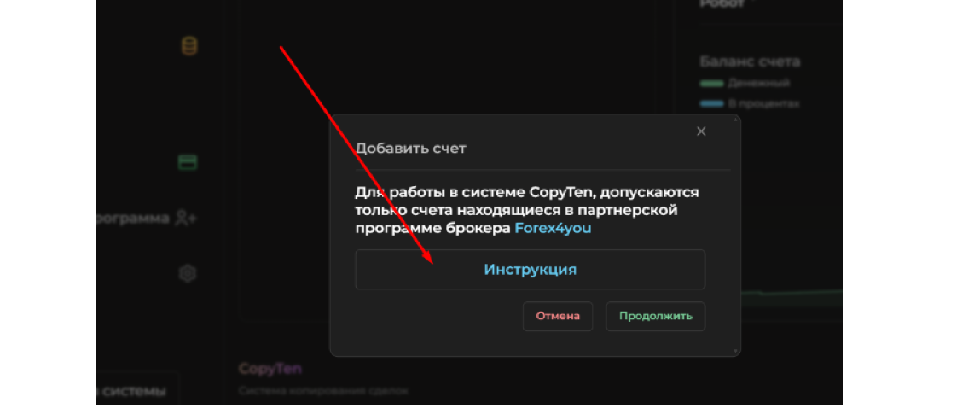This screenshot has width=980, height=420.
Task: Open the Робот dropdown
Action: [727, 3]
